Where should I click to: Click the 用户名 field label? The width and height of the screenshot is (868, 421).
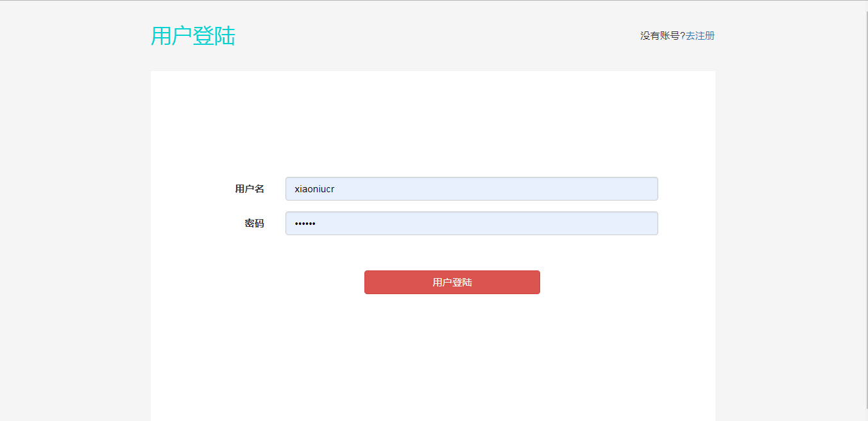point(250,189)
